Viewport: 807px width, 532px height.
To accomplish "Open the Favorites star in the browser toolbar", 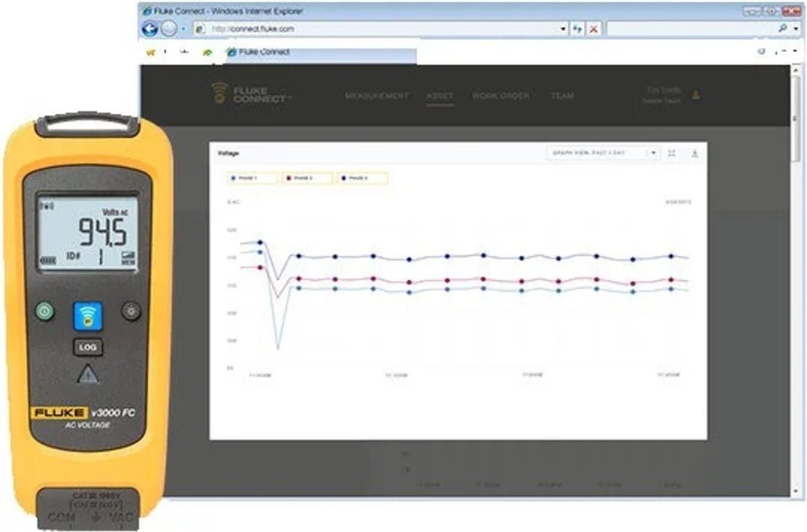I will pyautogui.click(x=151, y=53).
